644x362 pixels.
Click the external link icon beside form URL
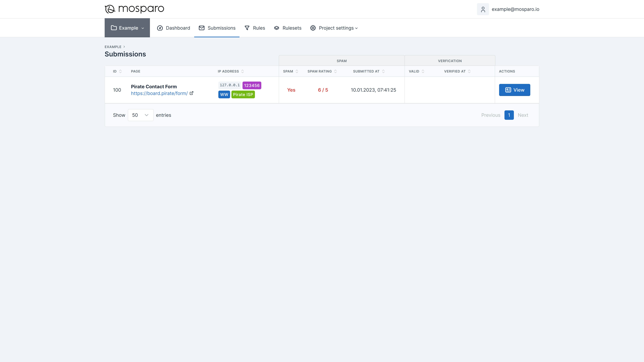192,93
